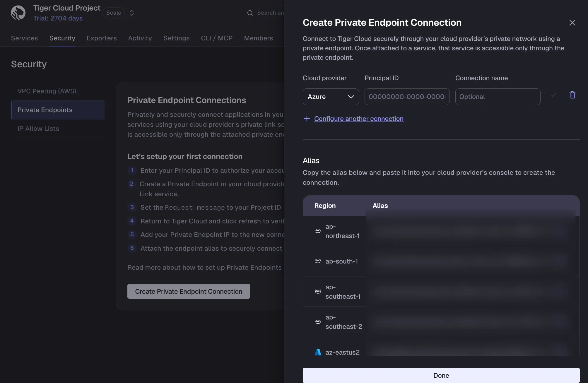Viewport: 588px width, 383px height.
Task: Click the Alias column header
Action: coord(380,206)
